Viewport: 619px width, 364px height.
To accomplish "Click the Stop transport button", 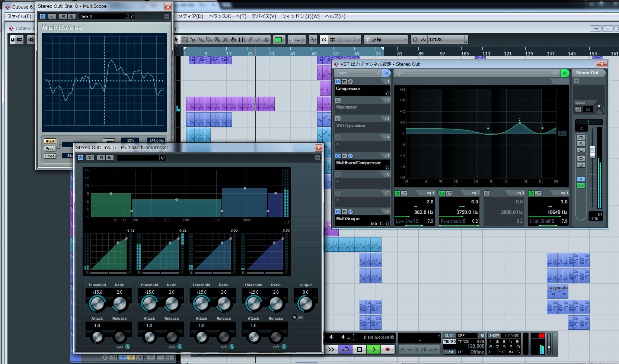I will click(360, 349).
